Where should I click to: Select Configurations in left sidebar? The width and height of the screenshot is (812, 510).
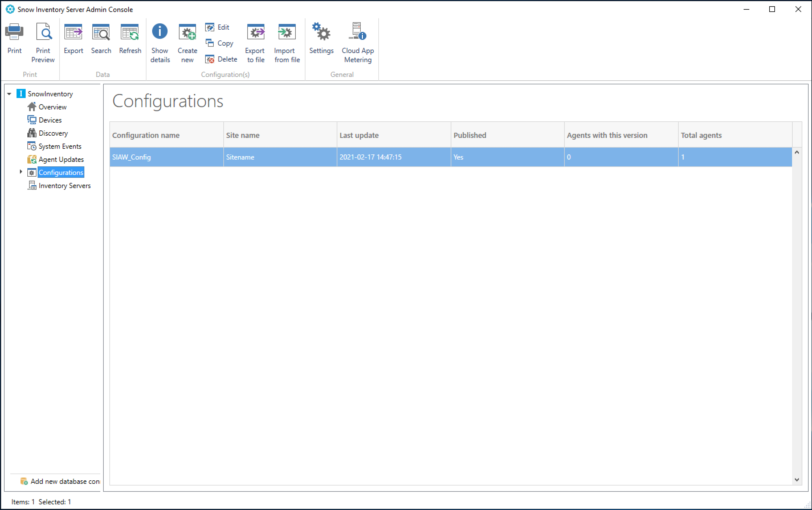60,172
